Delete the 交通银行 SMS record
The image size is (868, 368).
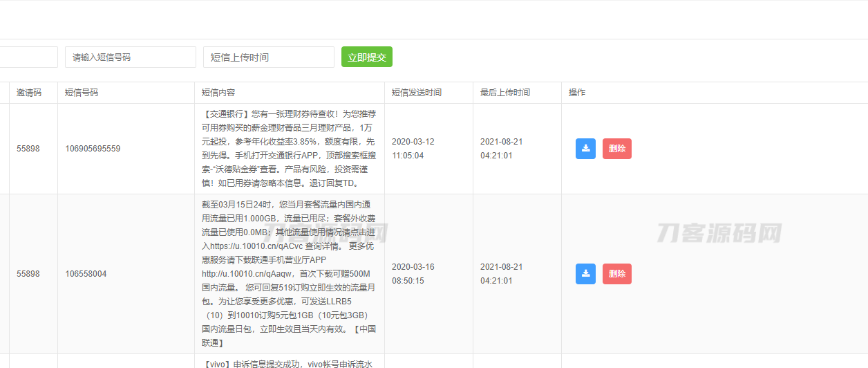[x=616, y=149]
